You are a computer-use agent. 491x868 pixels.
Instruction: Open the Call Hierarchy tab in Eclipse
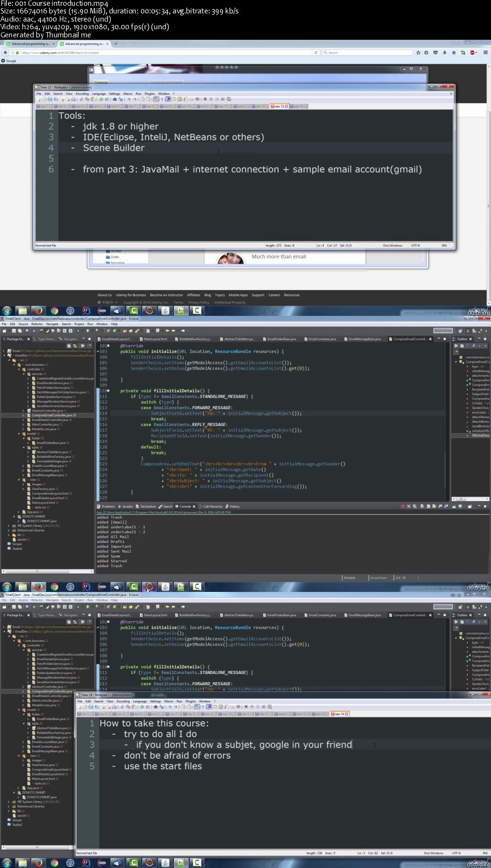coord(210,506)
